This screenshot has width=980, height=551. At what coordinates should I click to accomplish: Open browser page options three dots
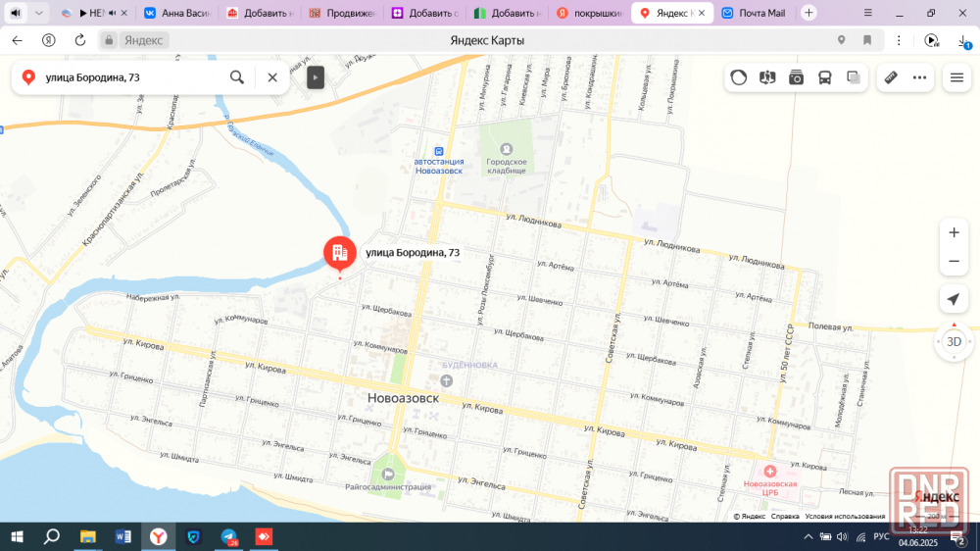coord(899,40)
